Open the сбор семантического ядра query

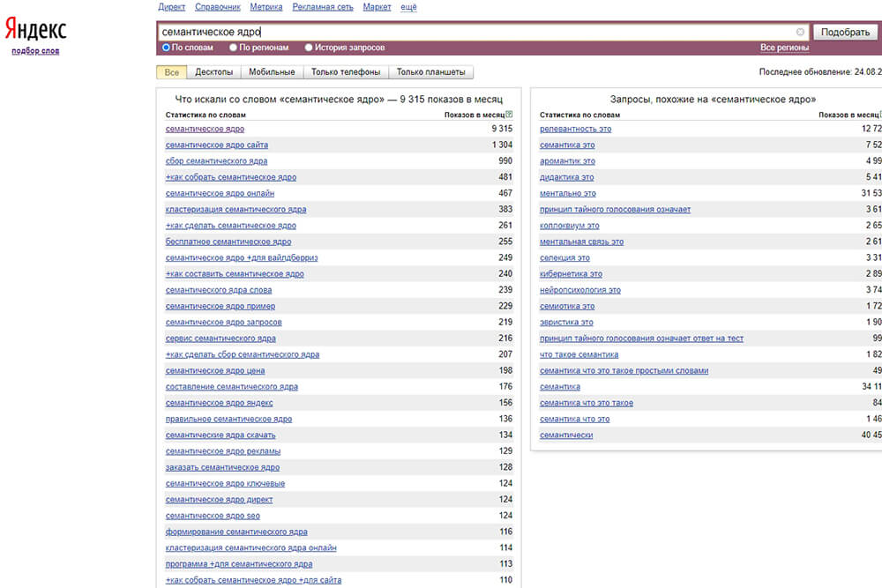[217, 161]
